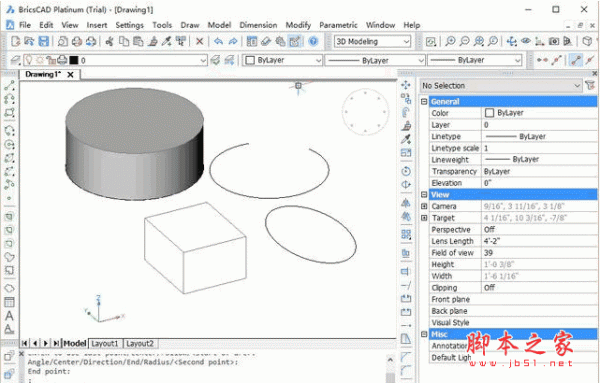Click the Elevation value field
Image resolution: width=600 pixels, height=383 pixels.
coord(539,183)
